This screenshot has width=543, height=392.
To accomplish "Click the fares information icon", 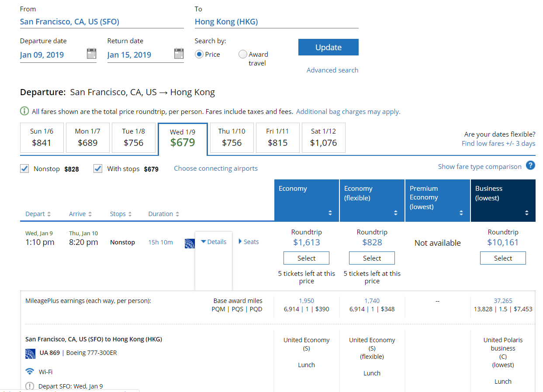I will tap(24, 111).
